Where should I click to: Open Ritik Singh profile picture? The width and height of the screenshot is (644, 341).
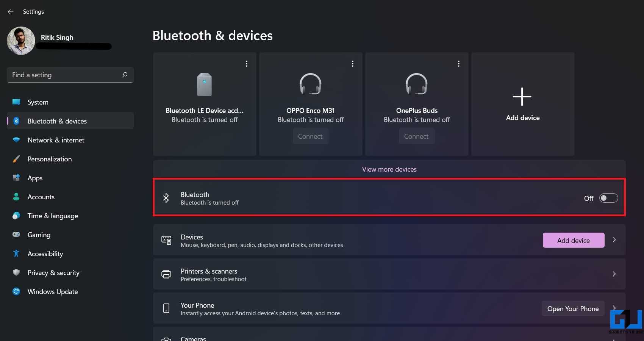(x=21, y=41)
